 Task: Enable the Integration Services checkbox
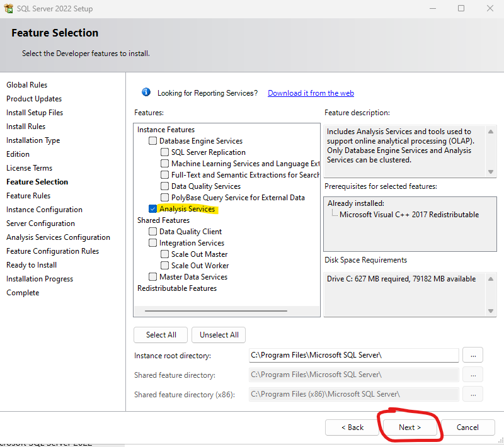[x=152, y=242]
